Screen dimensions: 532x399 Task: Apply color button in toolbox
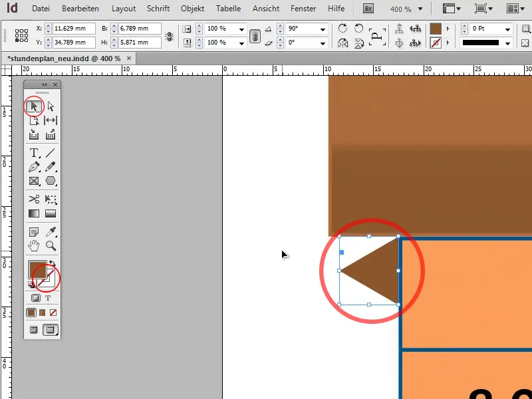tap(31, 313)
